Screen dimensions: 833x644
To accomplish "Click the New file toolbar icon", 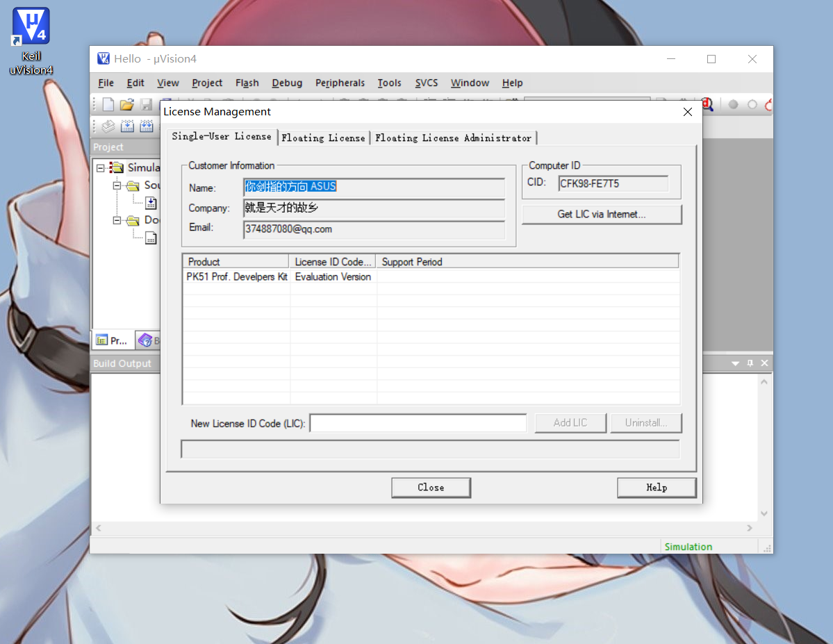I will 108,104.
